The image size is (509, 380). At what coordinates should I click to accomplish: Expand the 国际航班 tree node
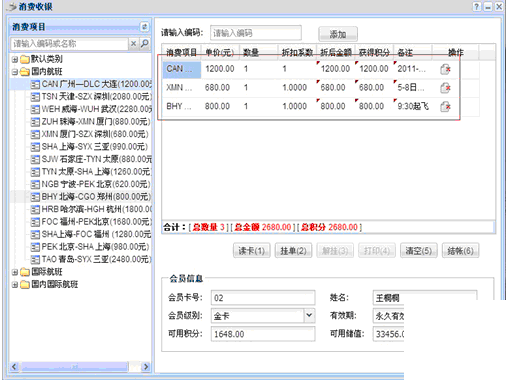(x=15, y=272)
